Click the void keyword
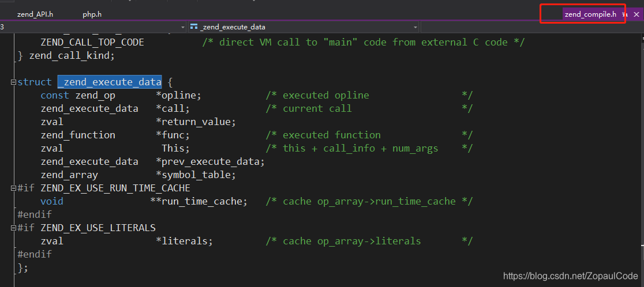The height and width of the screenshot is (287, 644). point(52,201)
